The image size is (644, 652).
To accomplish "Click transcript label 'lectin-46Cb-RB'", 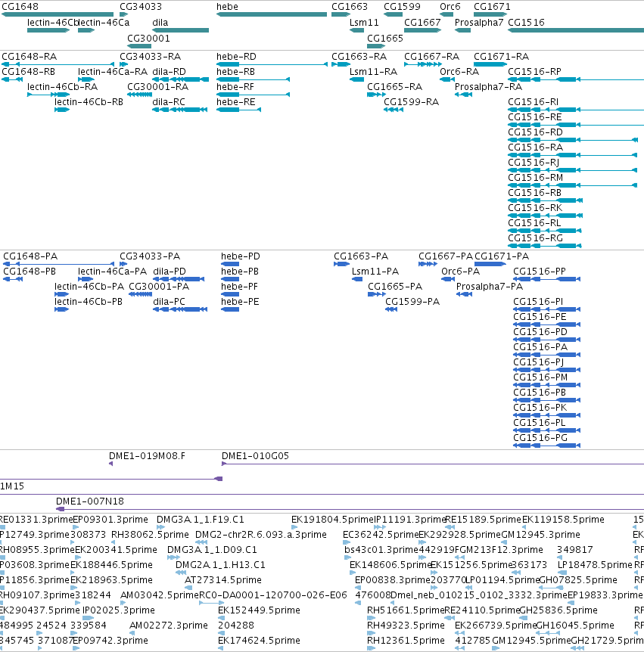I will coord(89,102).
